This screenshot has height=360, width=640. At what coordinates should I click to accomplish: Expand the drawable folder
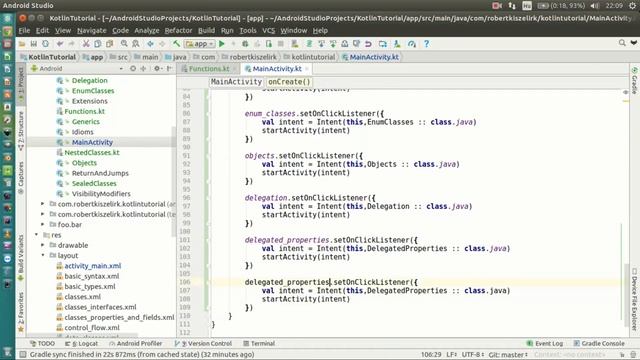[42, 245]
